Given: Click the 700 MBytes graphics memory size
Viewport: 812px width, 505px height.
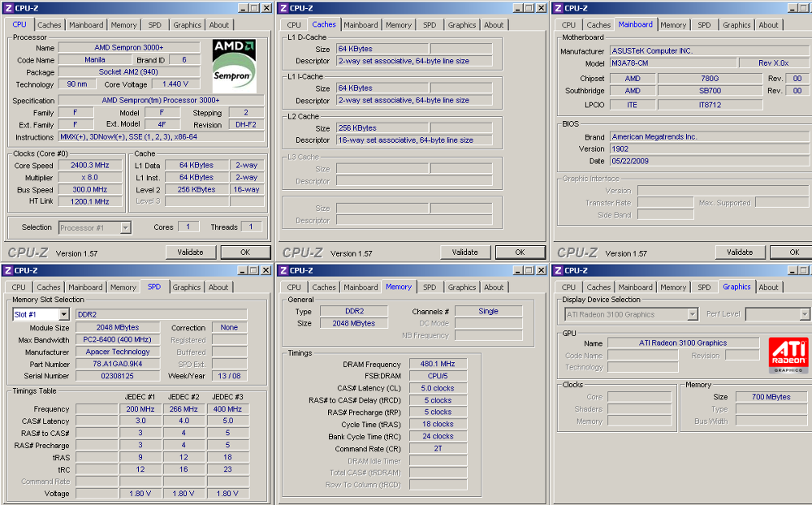Looking at the screenshot, I should pos(771,397).
